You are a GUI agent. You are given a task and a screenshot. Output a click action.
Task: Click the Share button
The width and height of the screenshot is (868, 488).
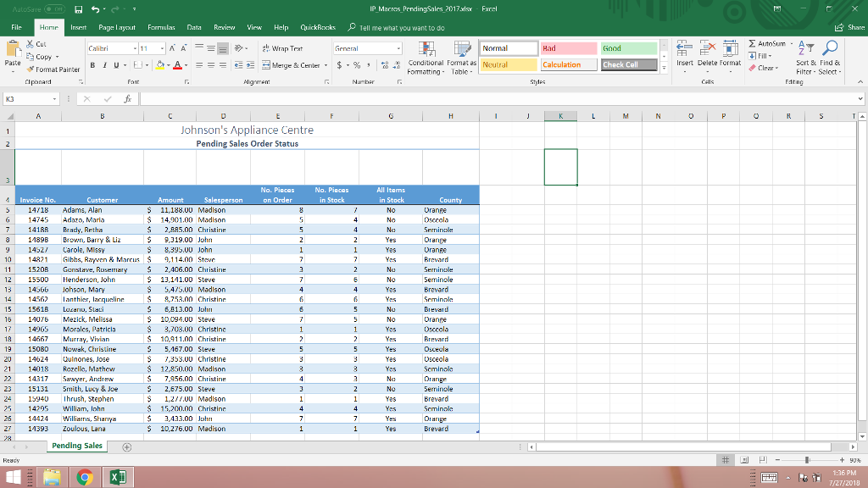(x=849, y=27)
